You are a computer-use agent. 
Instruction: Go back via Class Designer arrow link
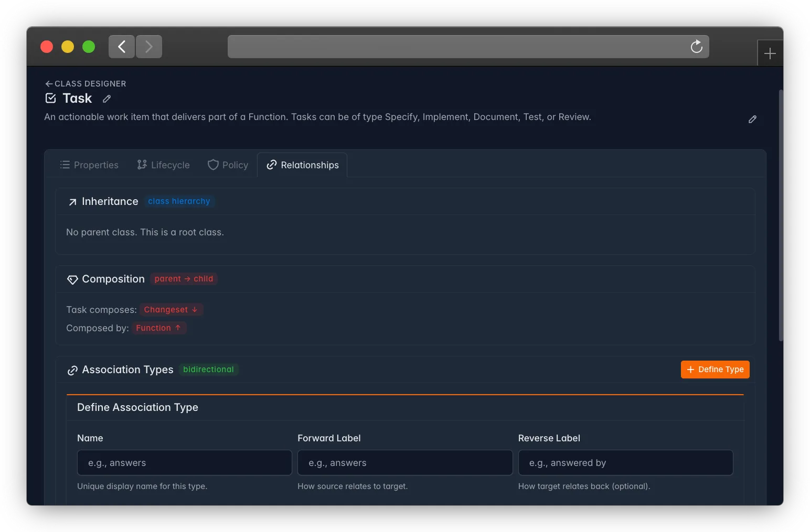(86, 84)
